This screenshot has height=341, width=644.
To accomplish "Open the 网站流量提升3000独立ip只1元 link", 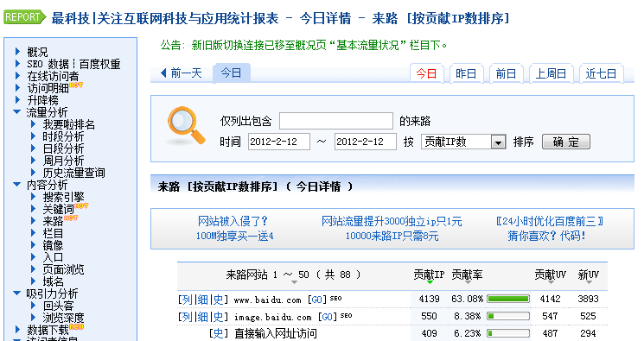I will click(x=392, y=221).
